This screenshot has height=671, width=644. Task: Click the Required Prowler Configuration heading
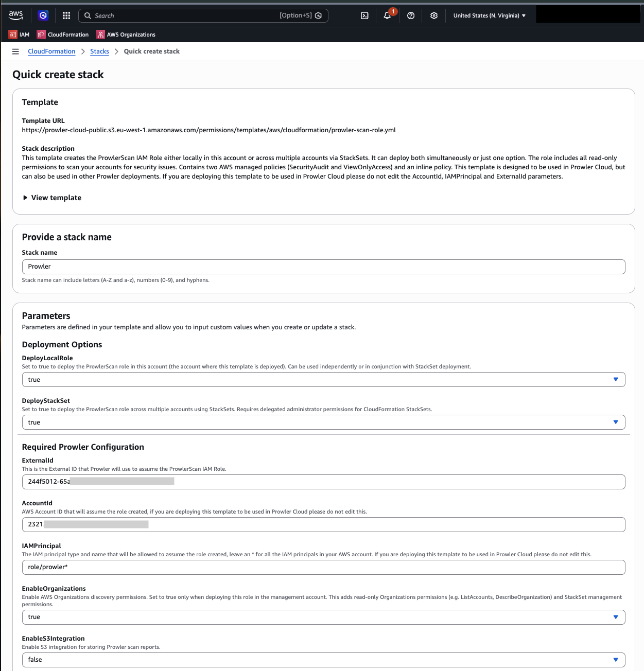[83, 447]
